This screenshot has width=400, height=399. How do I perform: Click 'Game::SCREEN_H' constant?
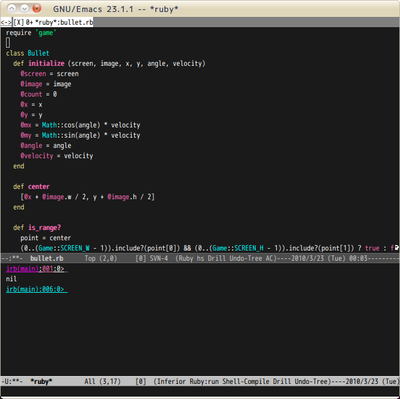point(238,248)
